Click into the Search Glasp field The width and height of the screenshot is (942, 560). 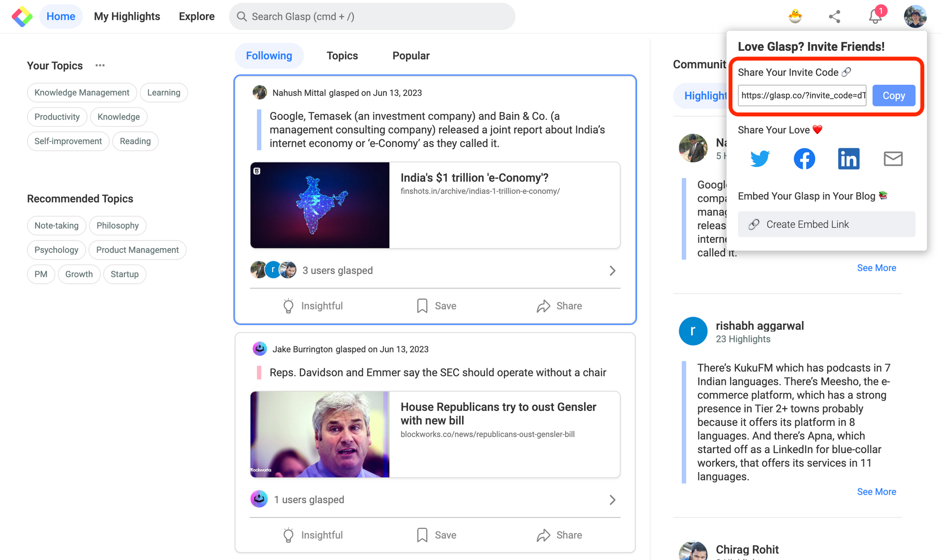tap(372, 16)
